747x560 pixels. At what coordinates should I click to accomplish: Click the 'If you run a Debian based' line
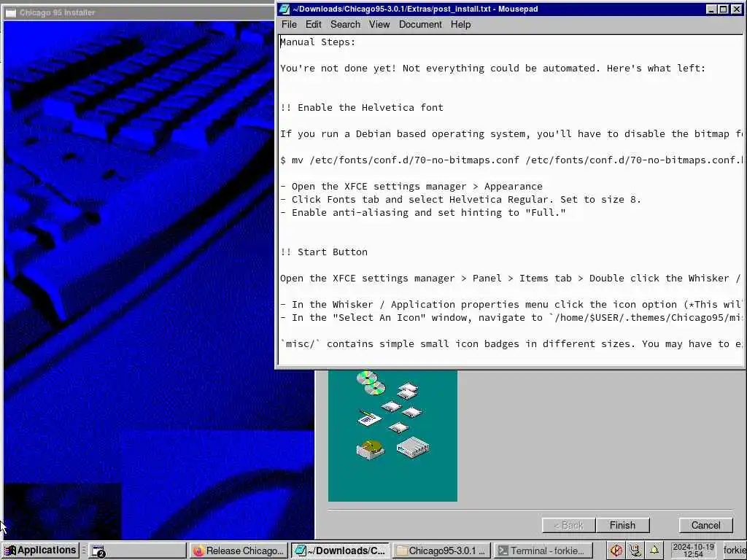click(511, 134)
